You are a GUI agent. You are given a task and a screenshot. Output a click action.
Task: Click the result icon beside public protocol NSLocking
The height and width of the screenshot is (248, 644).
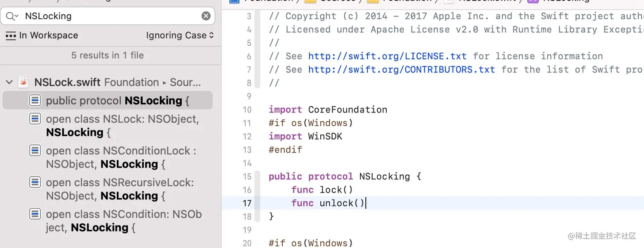[x=35, y=101]
